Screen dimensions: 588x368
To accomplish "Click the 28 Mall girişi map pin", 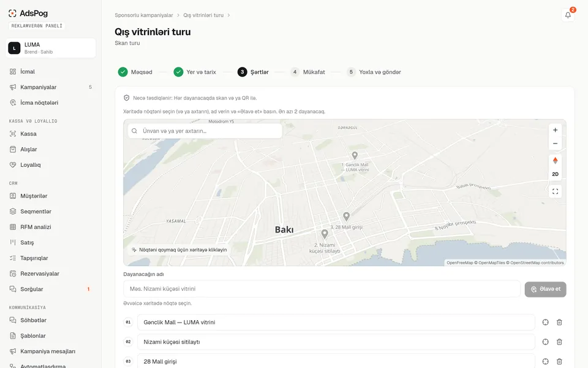I will (x=347, y=217).
